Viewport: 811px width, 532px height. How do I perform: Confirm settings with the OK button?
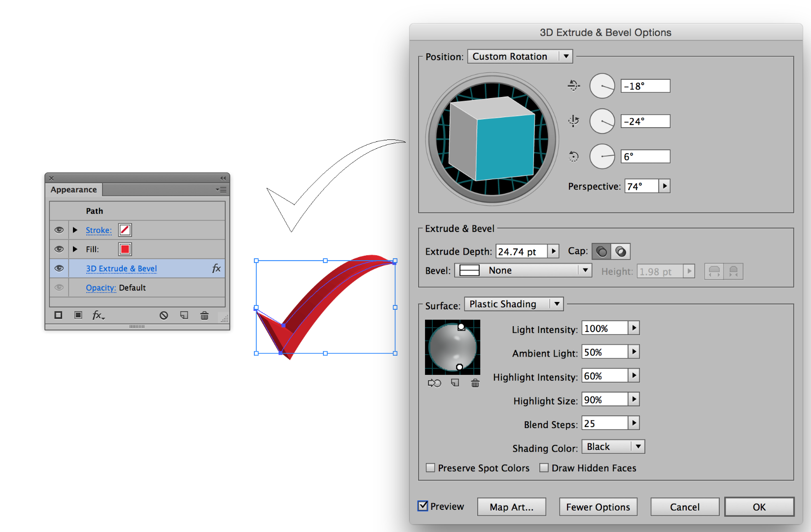(759, 506)
